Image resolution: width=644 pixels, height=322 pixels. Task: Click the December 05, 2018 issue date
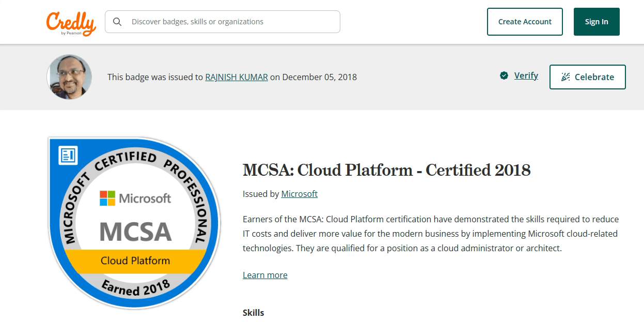(x=319, y=77)
